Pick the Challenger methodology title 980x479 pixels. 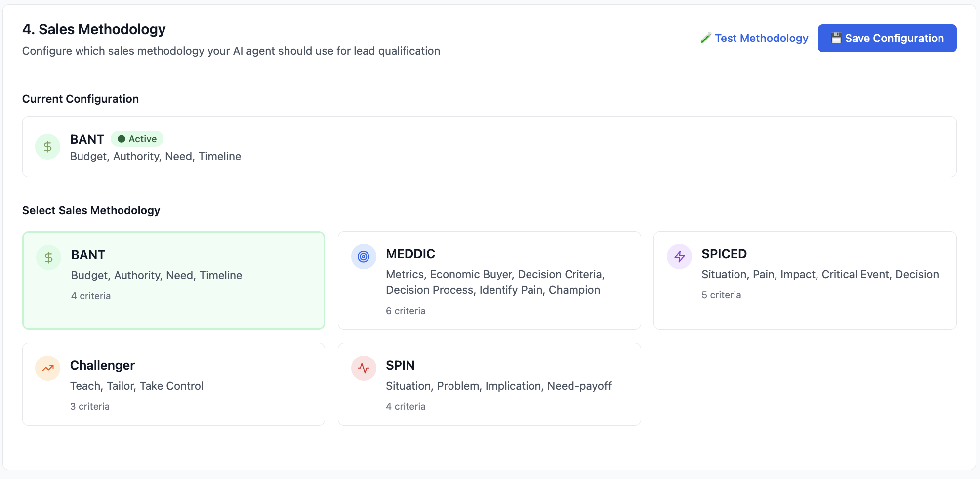(x=102, y=366)
